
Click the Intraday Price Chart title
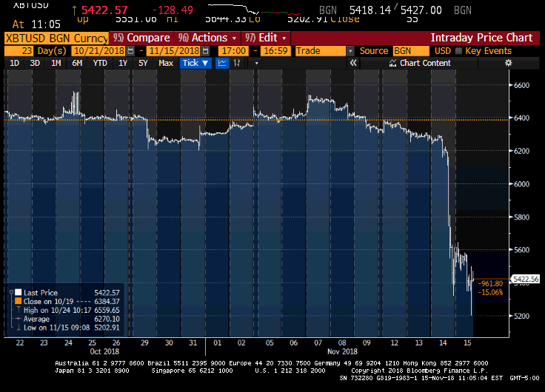481,38
